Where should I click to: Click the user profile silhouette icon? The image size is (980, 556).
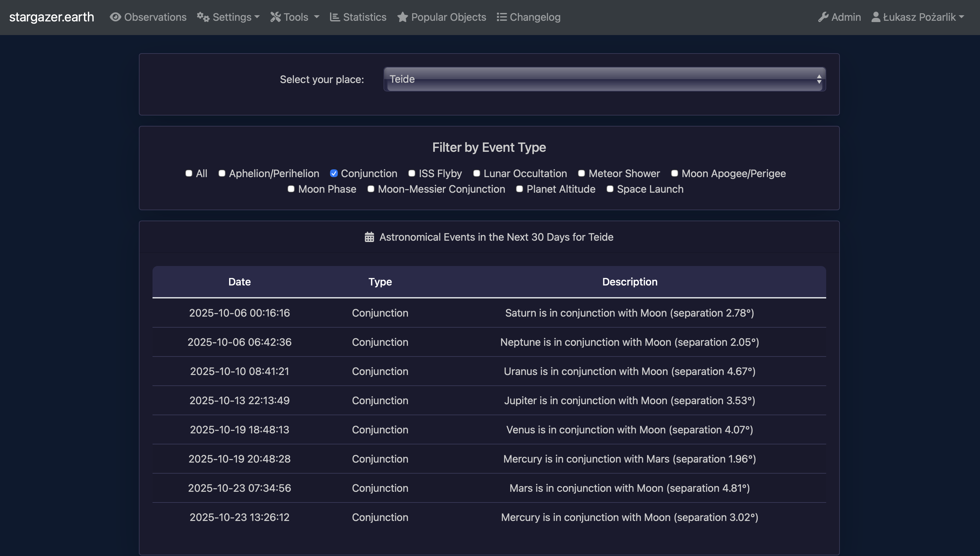(876, 17)
